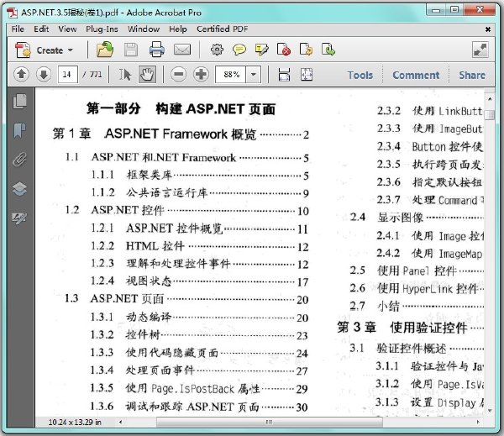Show the Bookmarks panel
This screenshot has height=436, width=504.
pos(20,130)
